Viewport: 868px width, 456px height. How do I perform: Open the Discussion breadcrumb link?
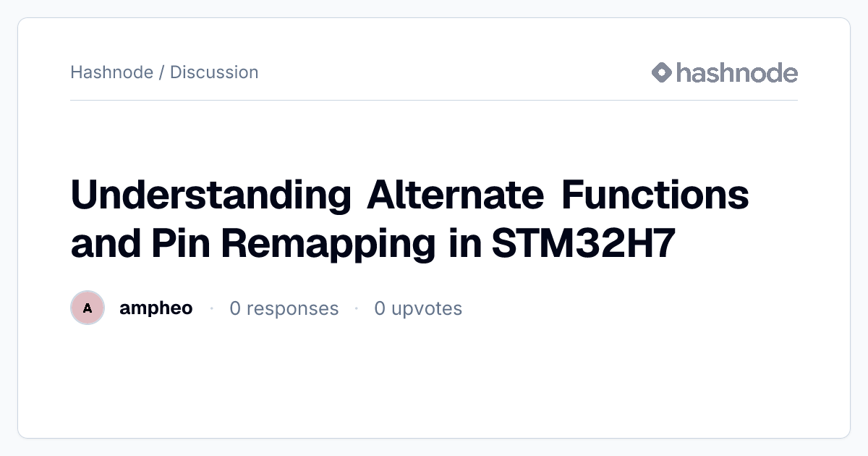(214, 72)
